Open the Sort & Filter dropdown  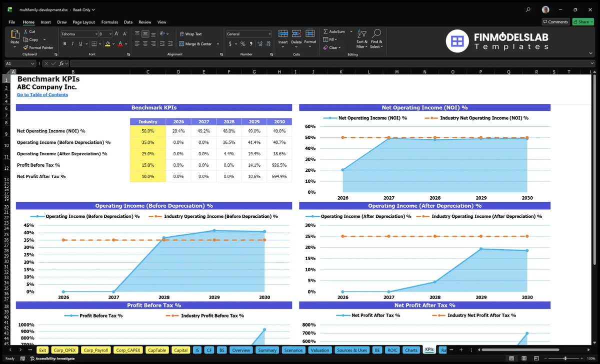[361, 38]
